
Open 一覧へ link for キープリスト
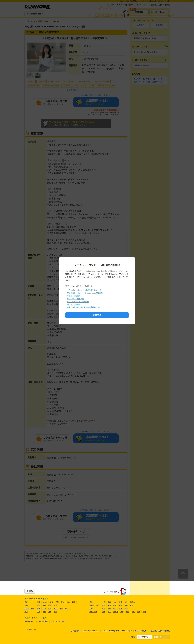165,46
